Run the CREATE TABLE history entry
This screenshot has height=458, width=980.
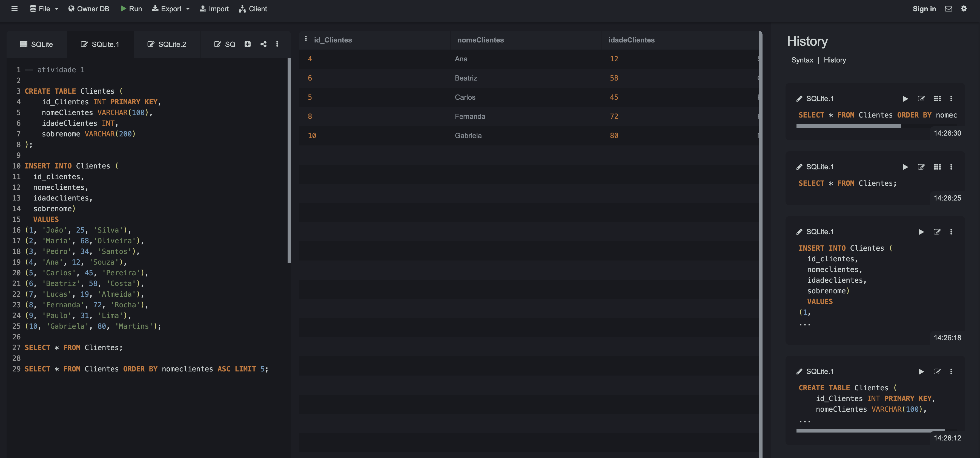921,372
